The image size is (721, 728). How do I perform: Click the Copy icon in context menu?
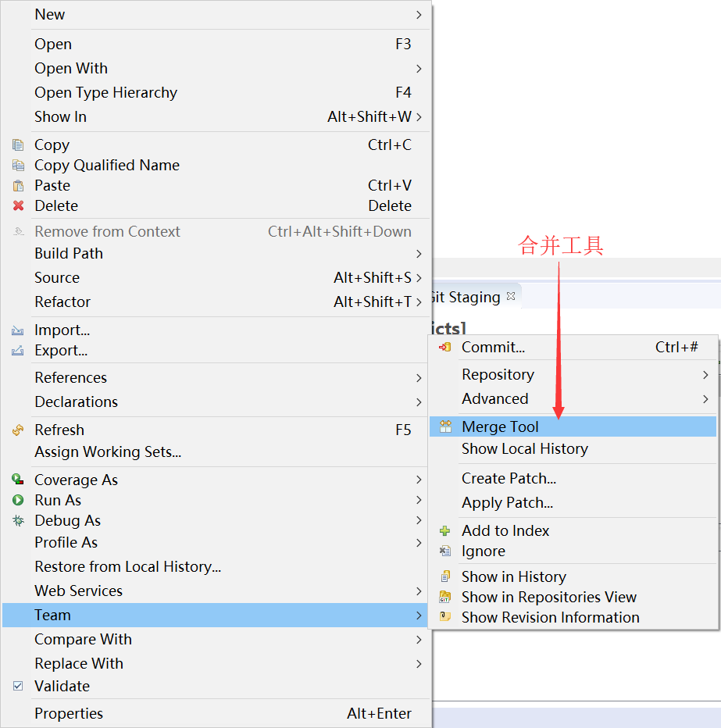pos(18,145)
